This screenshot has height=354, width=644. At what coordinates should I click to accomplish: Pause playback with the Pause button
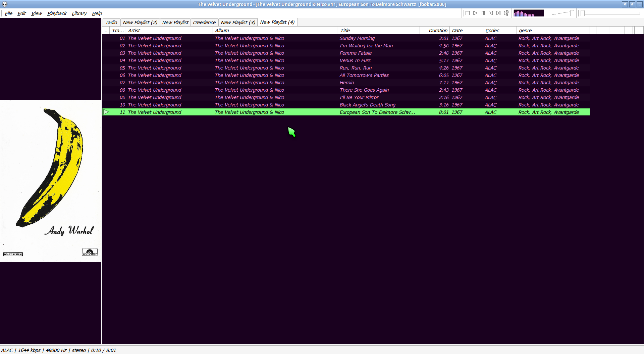click(483, 13)
